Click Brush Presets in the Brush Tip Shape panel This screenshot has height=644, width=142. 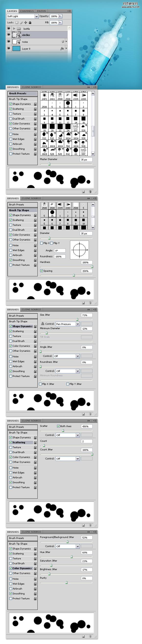click(x=16, y=204)
